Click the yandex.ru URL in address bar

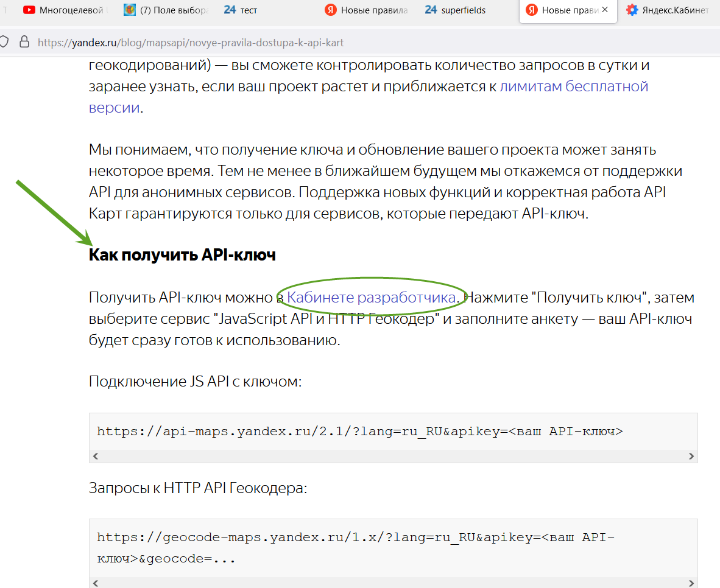[191, 43]
